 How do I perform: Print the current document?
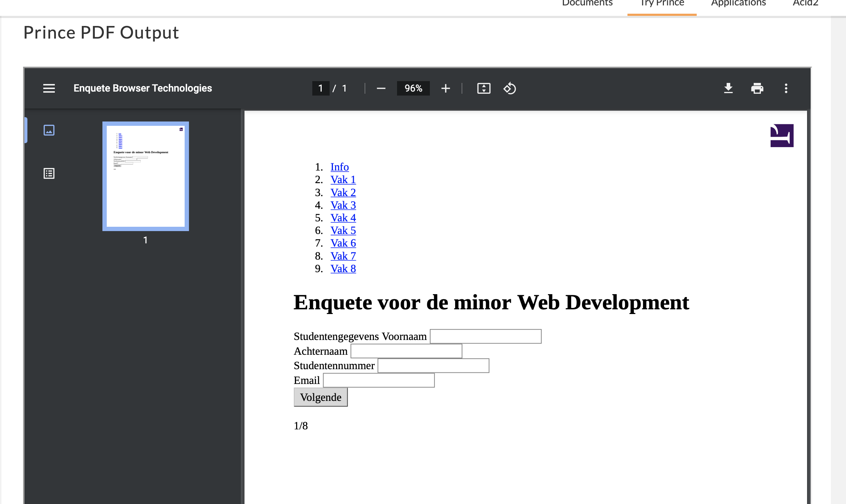(x=757, y=88)
